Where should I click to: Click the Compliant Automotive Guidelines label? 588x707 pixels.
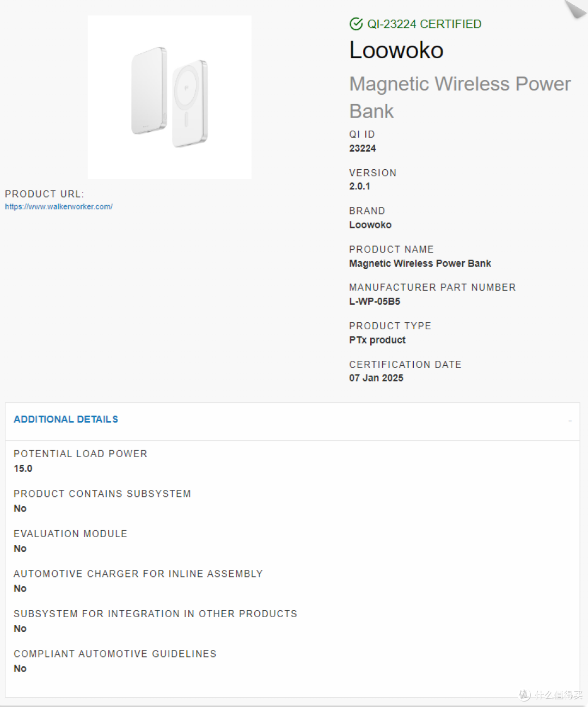pos(115,654)
